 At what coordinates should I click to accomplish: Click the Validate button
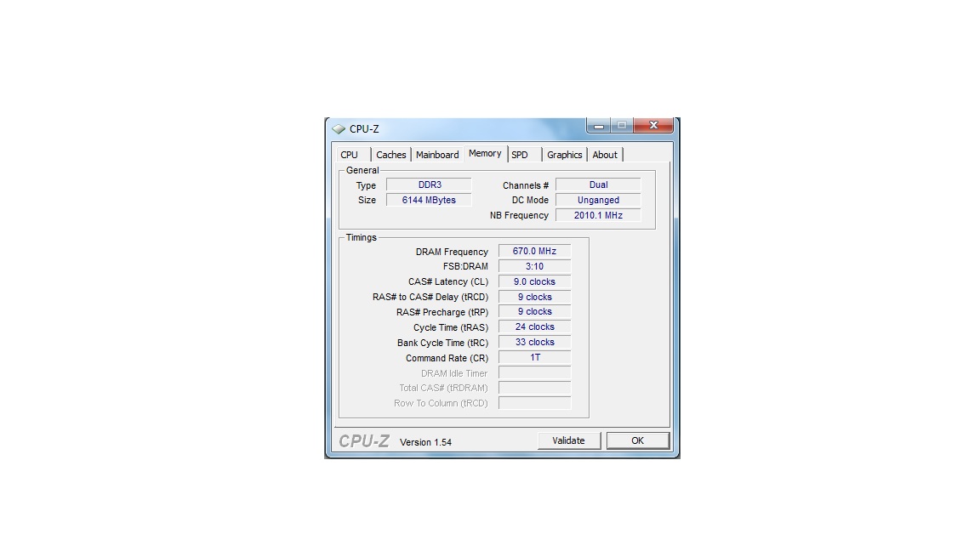tap(569, 440)
